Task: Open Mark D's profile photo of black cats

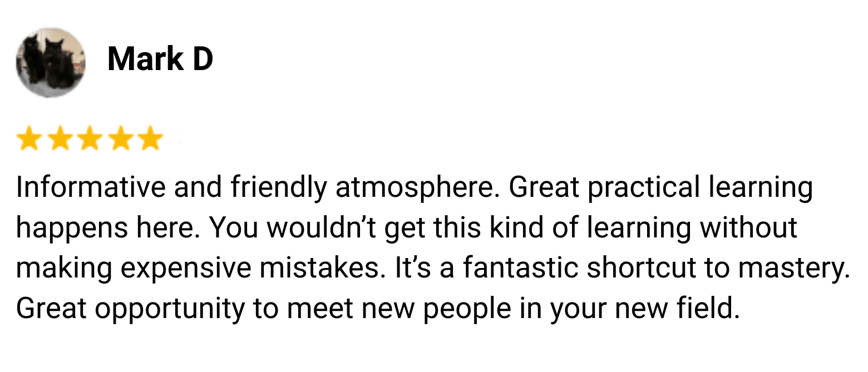Action: (x=51, y=62)
